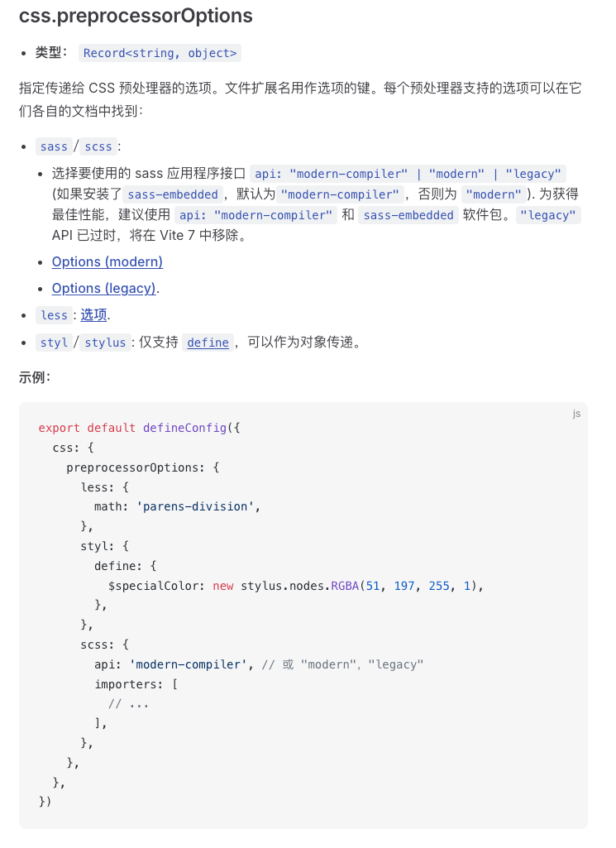The height and width of the screenshot is (848, 616).
Task: Click the sass inline code tag
Action: [54, 146]
